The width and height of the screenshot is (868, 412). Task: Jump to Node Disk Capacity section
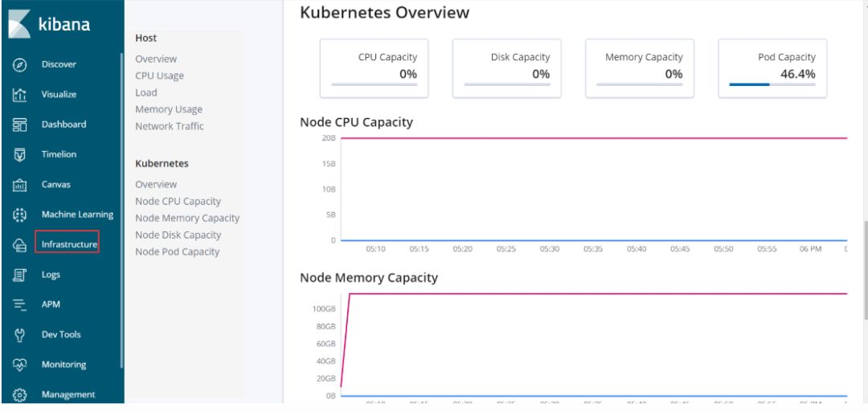point(178,235)
